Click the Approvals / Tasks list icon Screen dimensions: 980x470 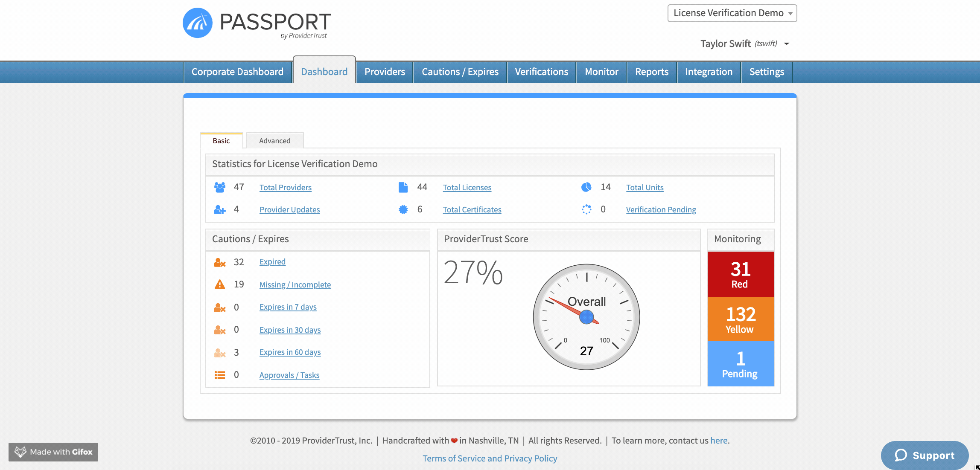click(220, 375)
